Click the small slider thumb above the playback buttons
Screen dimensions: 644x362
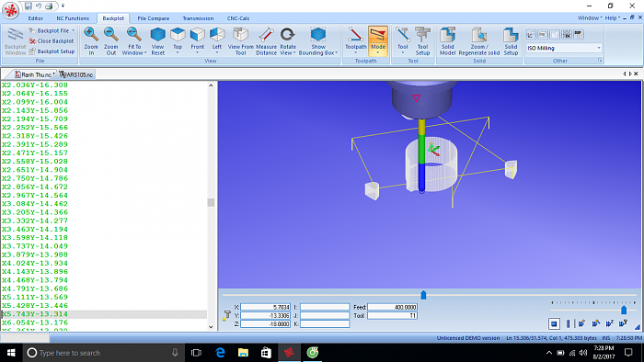[624, 310]
